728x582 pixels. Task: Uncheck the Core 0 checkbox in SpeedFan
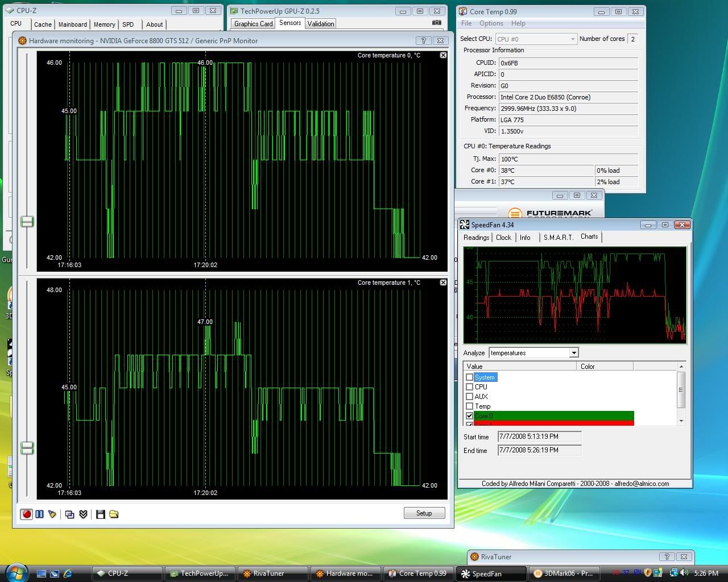(x=469, y=416)
